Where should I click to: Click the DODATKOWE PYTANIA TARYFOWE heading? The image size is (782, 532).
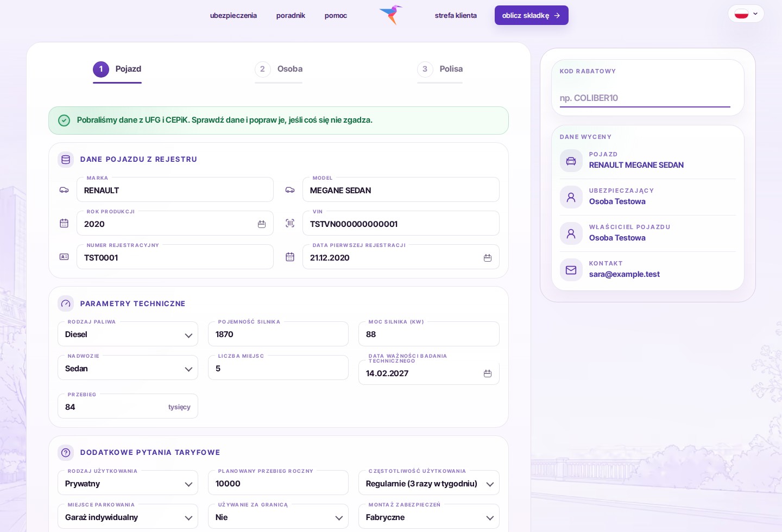pos(150,453)
